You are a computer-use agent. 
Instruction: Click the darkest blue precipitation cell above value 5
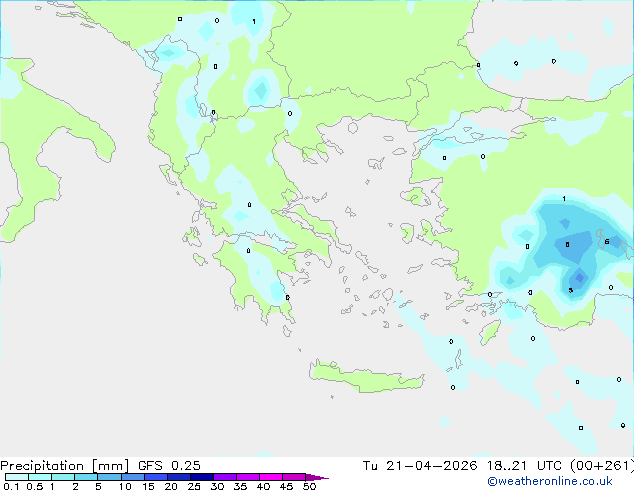click(x=580, y=278)
